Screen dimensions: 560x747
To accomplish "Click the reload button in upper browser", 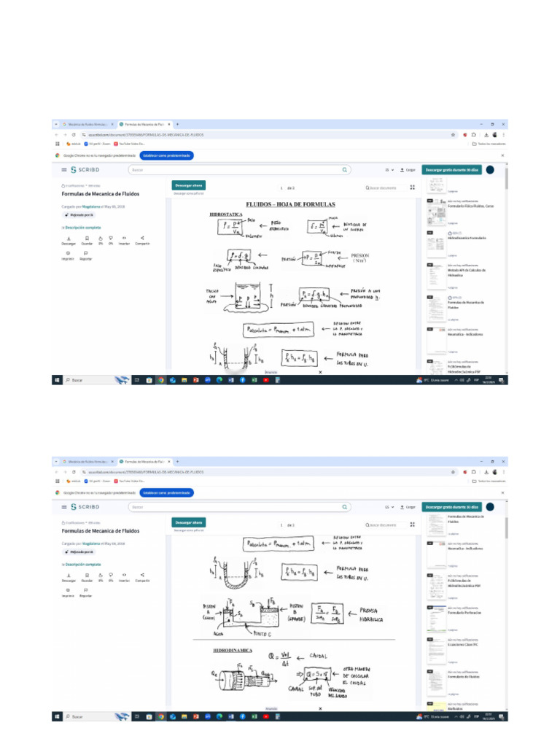I will pyautogui.click(x=74, y=135).
